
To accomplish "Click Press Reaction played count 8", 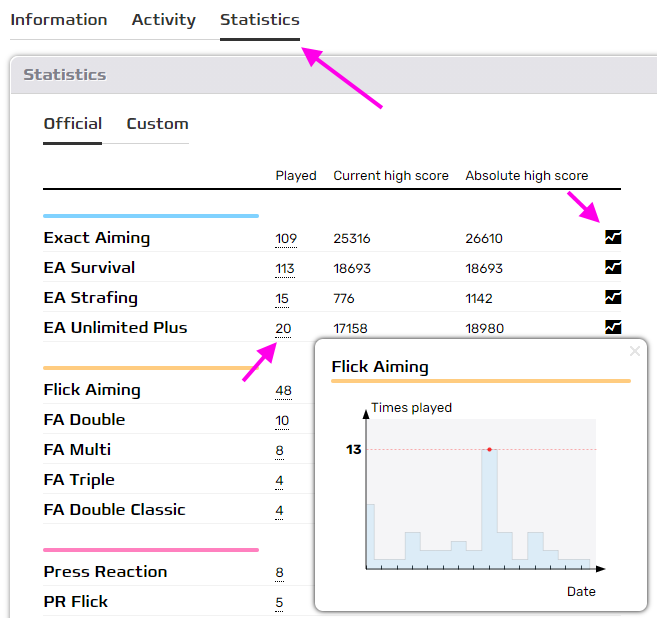I will (280, 573).
